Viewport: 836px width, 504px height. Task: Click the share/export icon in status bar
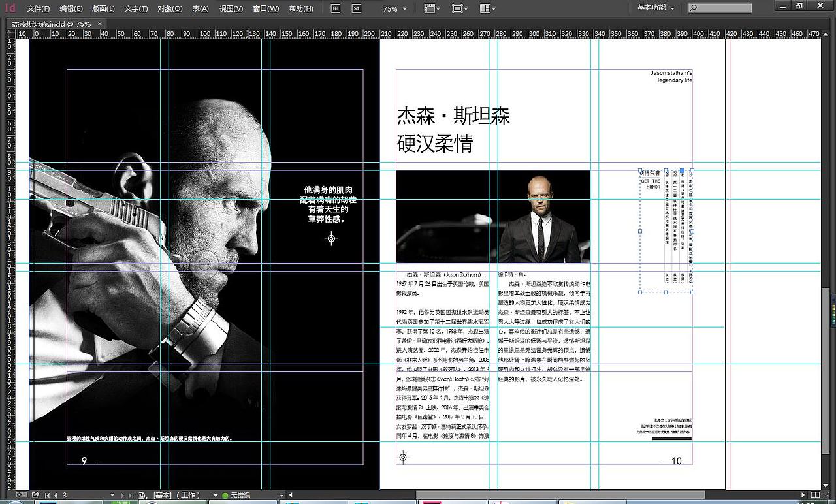click(35, 496)
